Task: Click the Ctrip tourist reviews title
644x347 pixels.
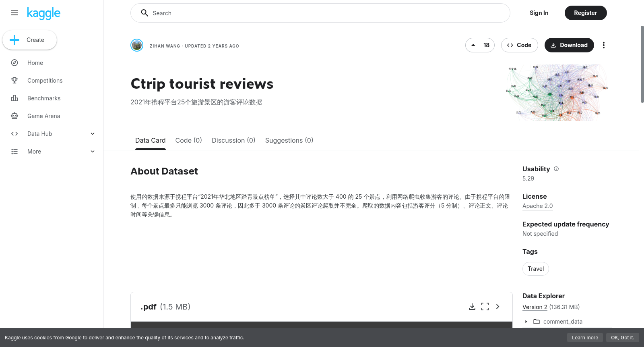Action: 202,84
